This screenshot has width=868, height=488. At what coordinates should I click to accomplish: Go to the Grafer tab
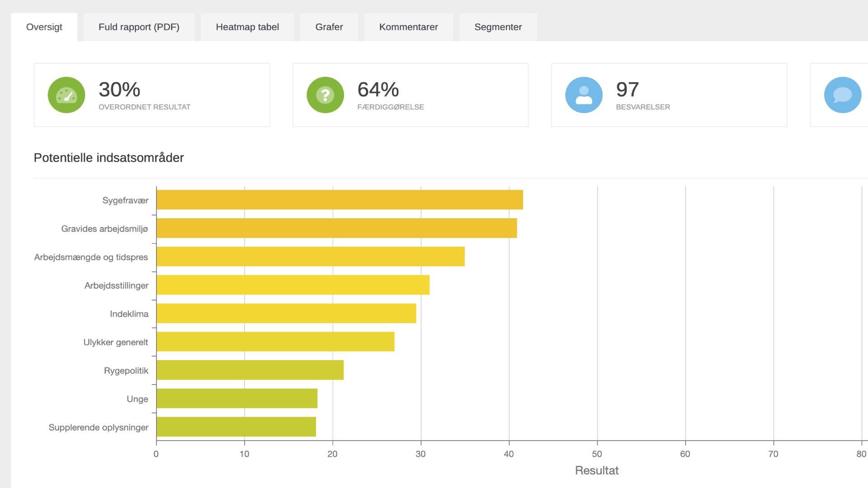329,27
